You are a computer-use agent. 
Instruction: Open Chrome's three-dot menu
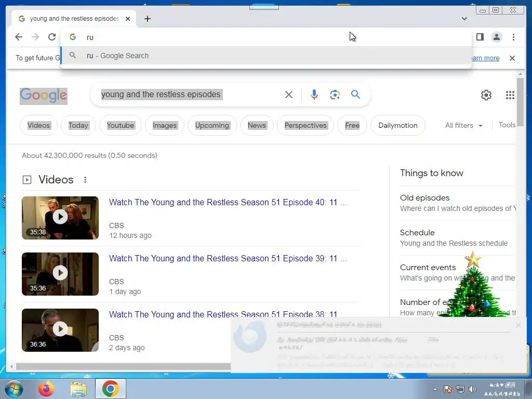point(513,37)
